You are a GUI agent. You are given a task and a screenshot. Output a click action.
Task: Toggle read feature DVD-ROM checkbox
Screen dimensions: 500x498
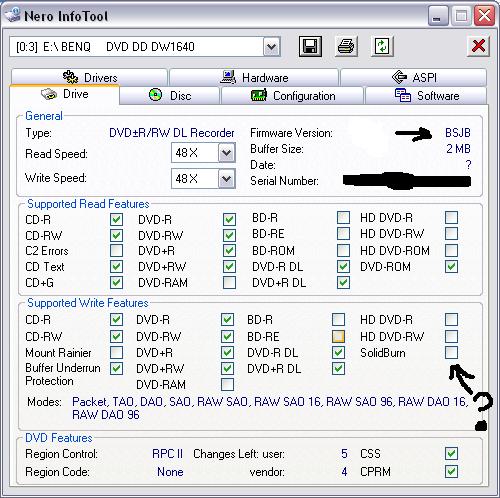(451, 266)
